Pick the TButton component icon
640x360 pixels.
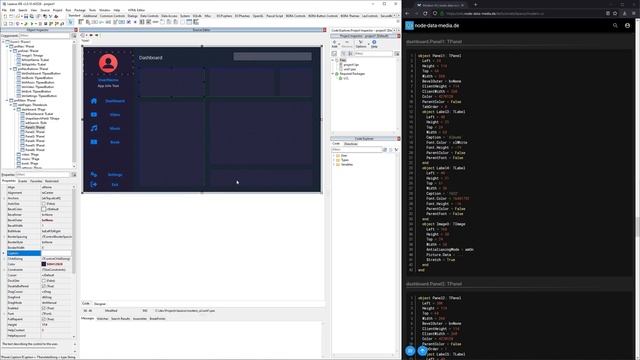[x=95, y=22]
